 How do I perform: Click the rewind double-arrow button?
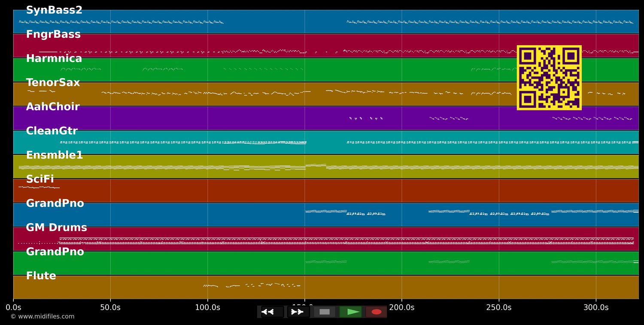[x=272, y=312]
